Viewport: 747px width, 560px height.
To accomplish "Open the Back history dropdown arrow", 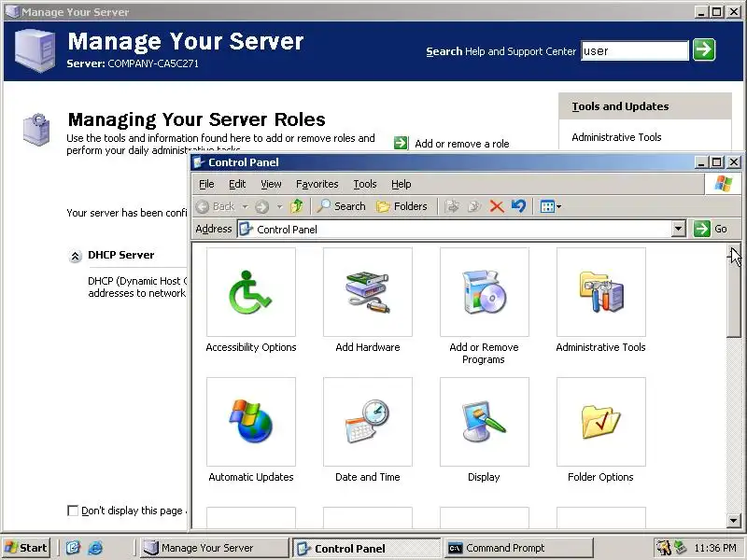I will 245,206.
